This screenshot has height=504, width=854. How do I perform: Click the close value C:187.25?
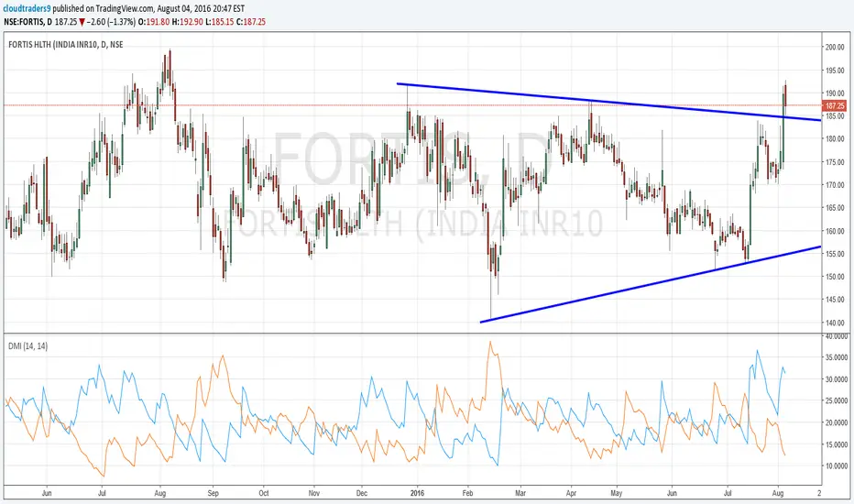(251, 22)
